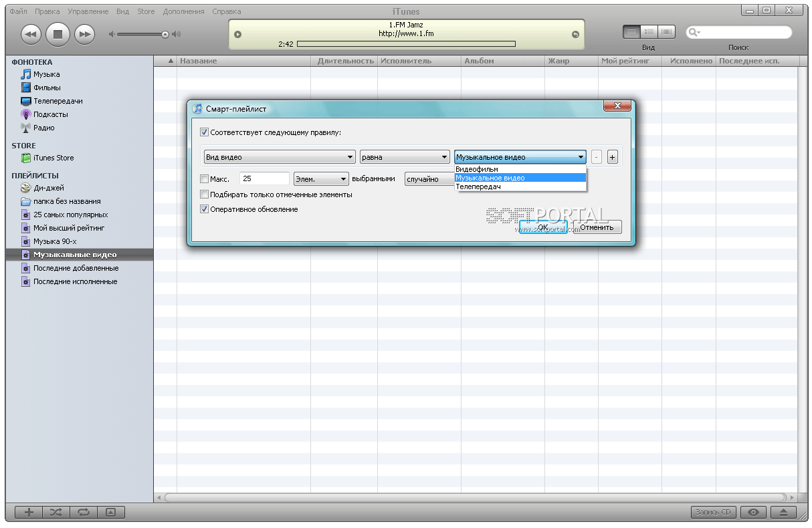
Task: Open the случайно selection dropdown
Action: (x=429, y=179)
